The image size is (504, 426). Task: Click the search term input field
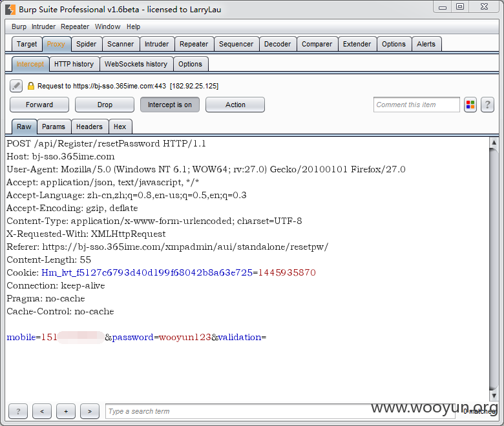(280, 411)
